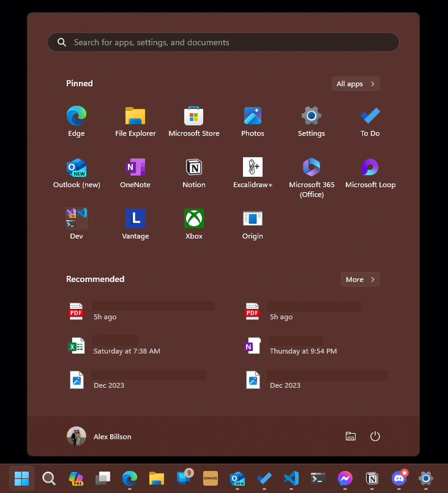Launch OneNote from pinned apps
The width and height of the screenshot is (448, 493).
(135, 173)
